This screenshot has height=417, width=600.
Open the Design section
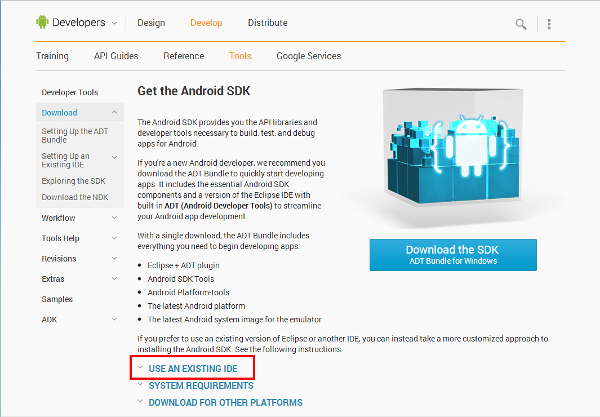click(x=151, y=23)
